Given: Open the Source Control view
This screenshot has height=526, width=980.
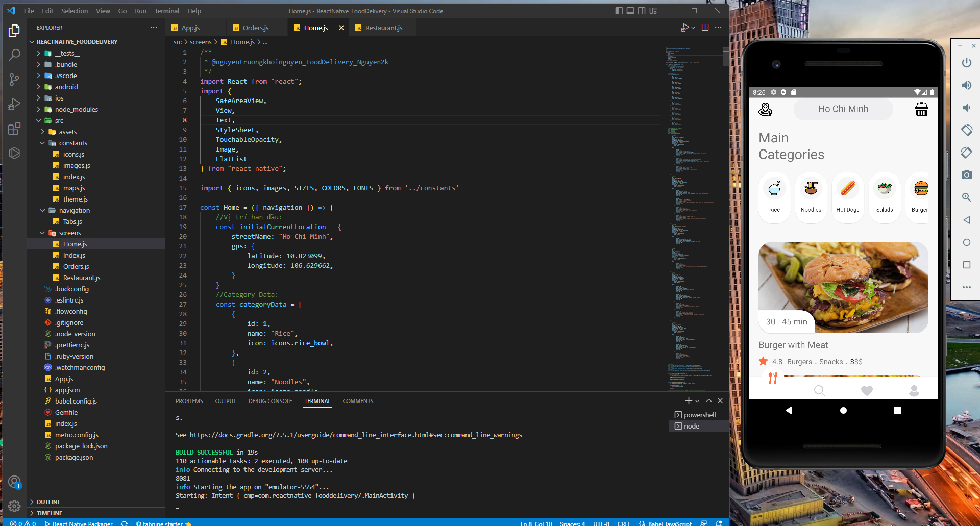Looking at the screenshot, I should click(14, 79).
